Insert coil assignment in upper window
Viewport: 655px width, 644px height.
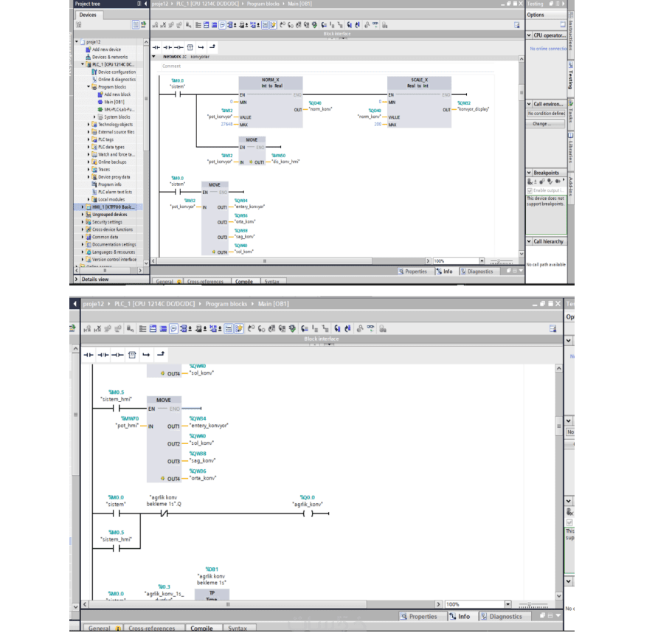[x=179, y=47]
